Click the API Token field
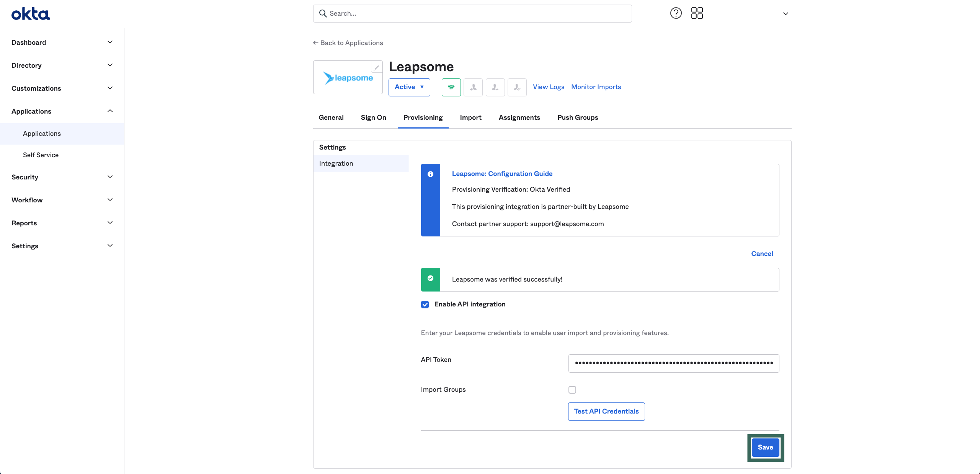This screenshot has height=474, width=980. coord(674,363)
